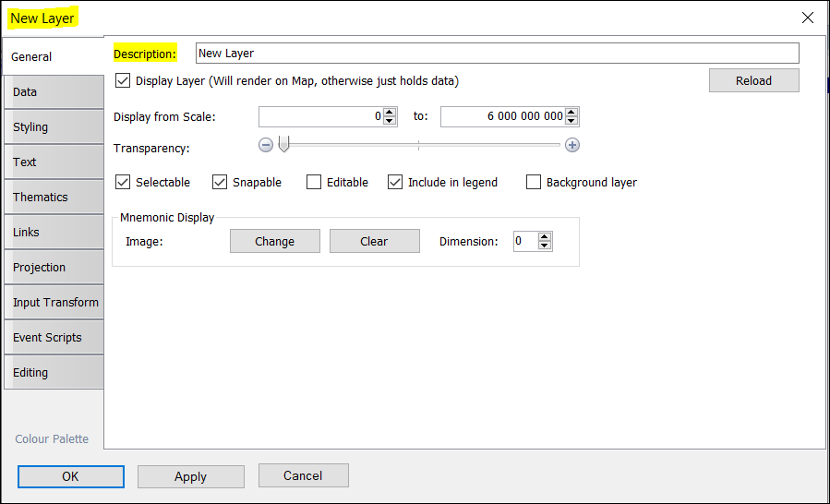Close the New Layer dialog
Screen dimensions: 830x504
pos(807,18)
